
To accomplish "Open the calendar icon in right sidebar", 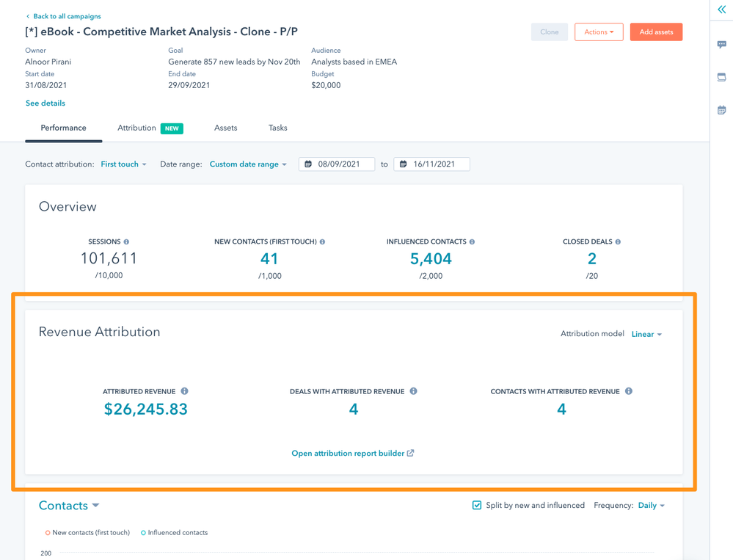I will pos(722,110).
